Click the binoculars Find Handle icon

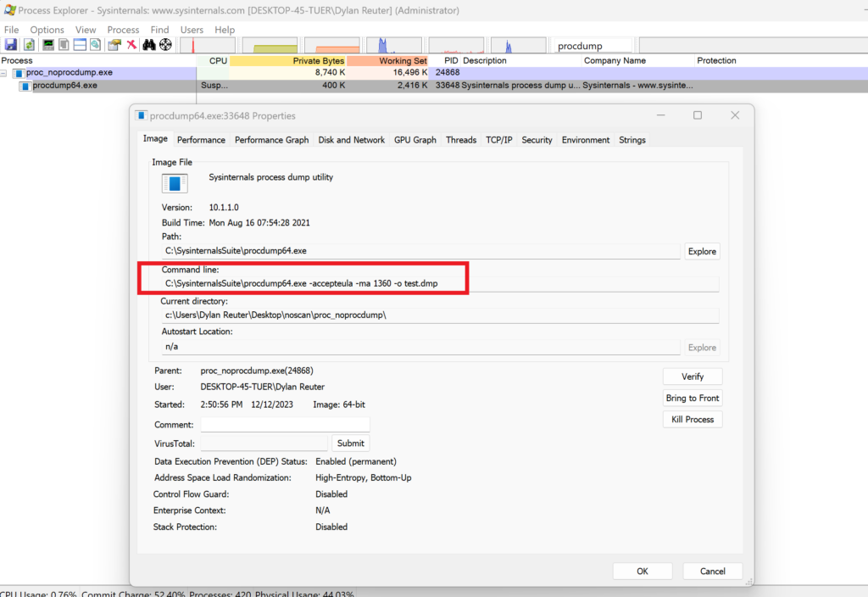tap(148, 45)
